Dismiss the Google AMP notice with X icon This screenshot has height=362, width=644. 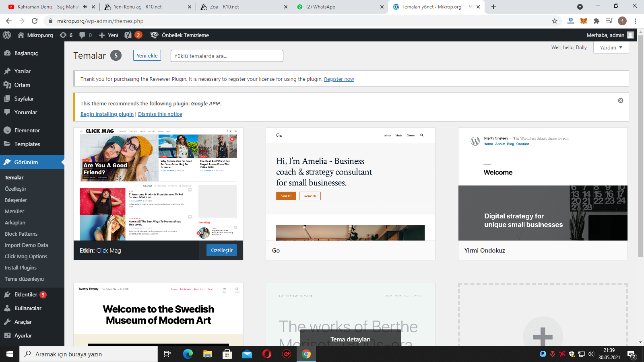pyautogui.click(x=621, y=101)
